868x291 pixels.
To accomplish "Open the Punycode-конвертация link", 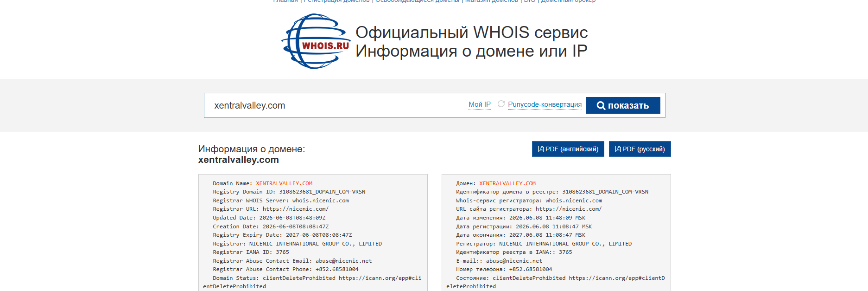I will (545, 104).
